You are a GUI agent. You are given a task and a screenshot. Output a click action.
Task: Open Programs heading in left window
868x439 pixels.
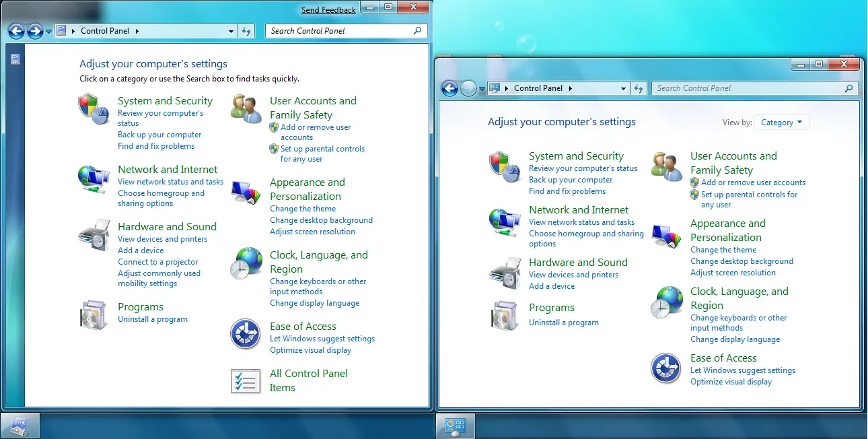click(141, 307)
